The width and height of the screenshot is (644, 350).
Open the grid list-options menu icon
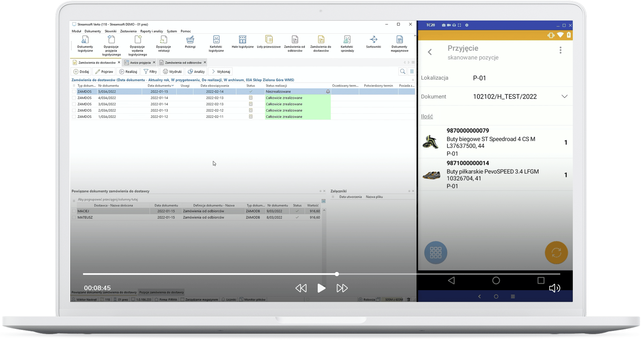click(x=412, y=71)
